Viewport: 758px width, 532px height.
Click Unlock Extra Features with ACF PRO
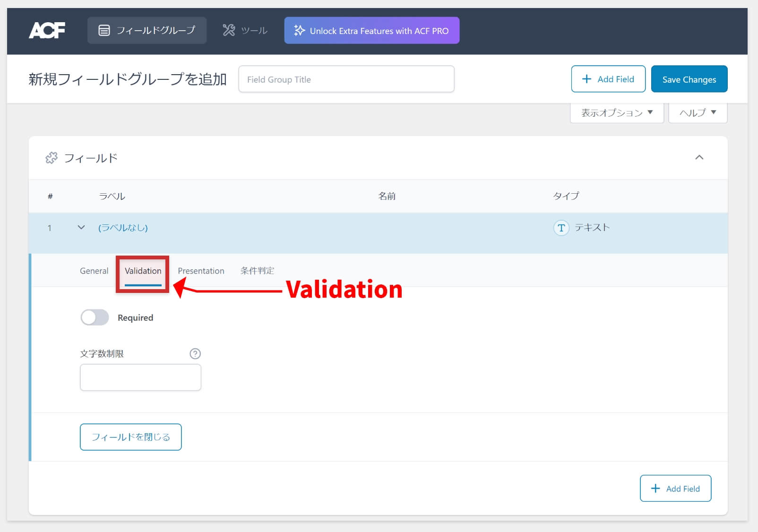click(372, 31)
